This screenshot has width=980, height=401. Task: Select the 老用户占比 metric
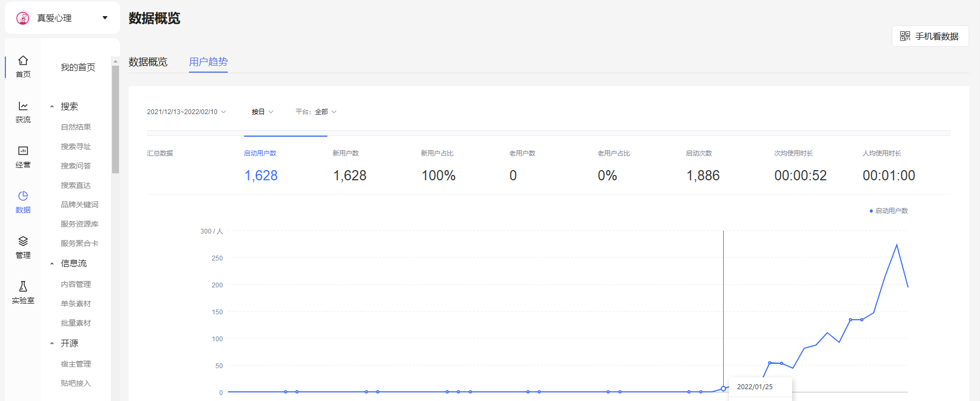[614, 153]
